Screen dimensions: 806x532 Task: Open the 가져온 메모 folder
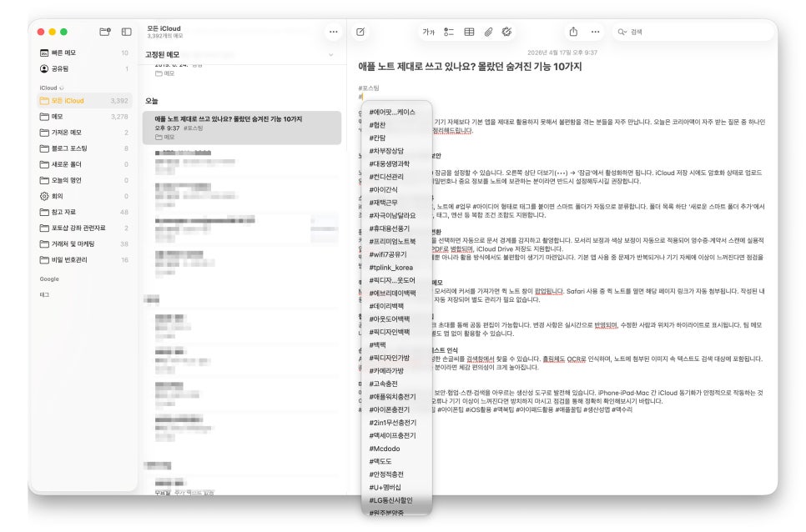[x=84, y=133]
